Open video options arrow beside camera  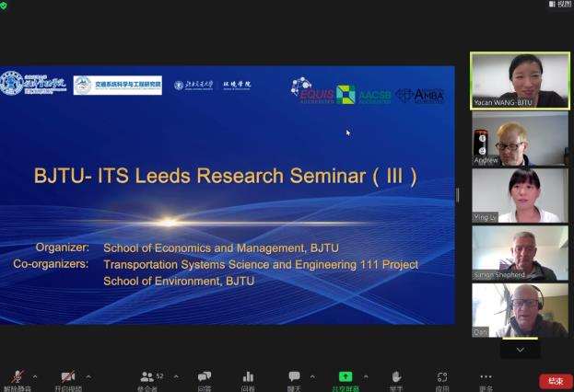pyautogui.click(x=88, y=376)
